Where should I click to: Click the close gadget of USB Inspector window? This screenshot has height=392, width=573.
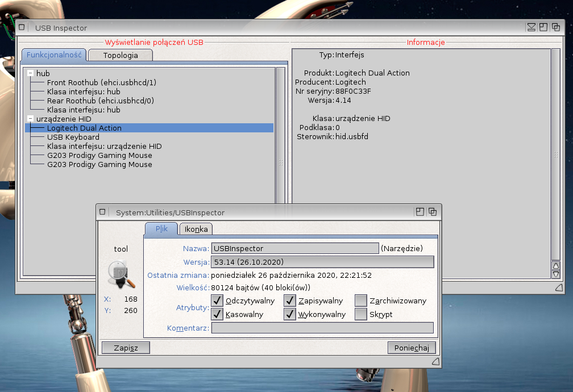pyautogui.click(x=22, y=27)
